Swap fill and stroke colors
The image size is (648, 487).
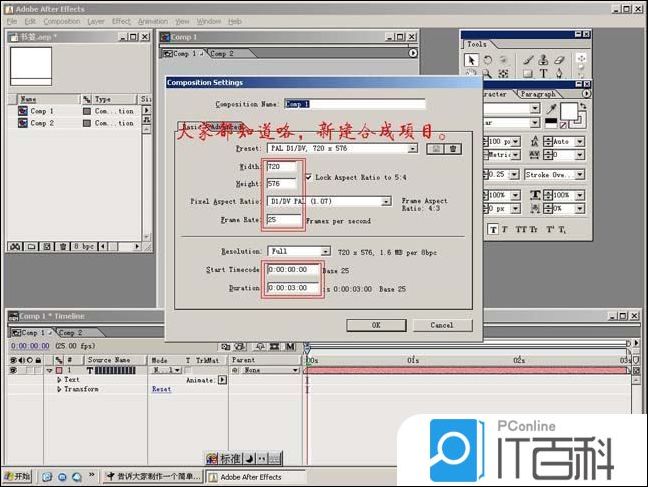pyautogui.click(x=583, y=106)
